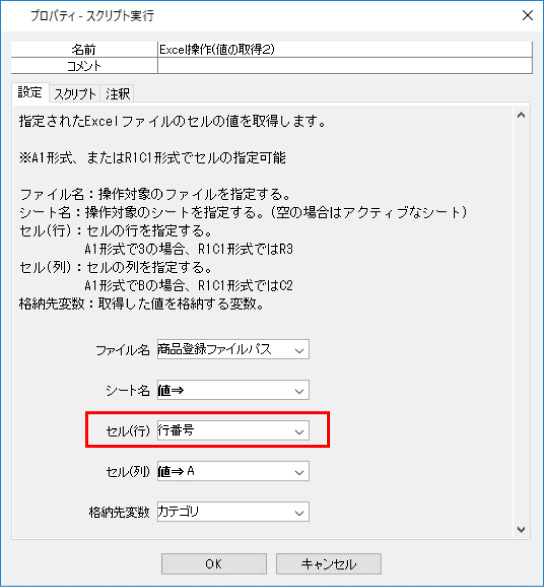Image resolution: width=544 pixels, height=587 pixels.
Task: Click the キャンセル button
Action: pos(329,564)
